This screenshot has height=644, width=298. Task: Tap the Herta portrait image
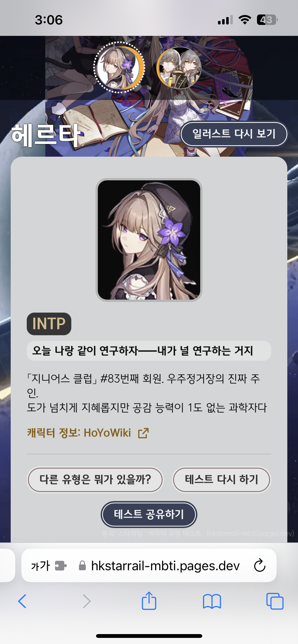(149, 240)
